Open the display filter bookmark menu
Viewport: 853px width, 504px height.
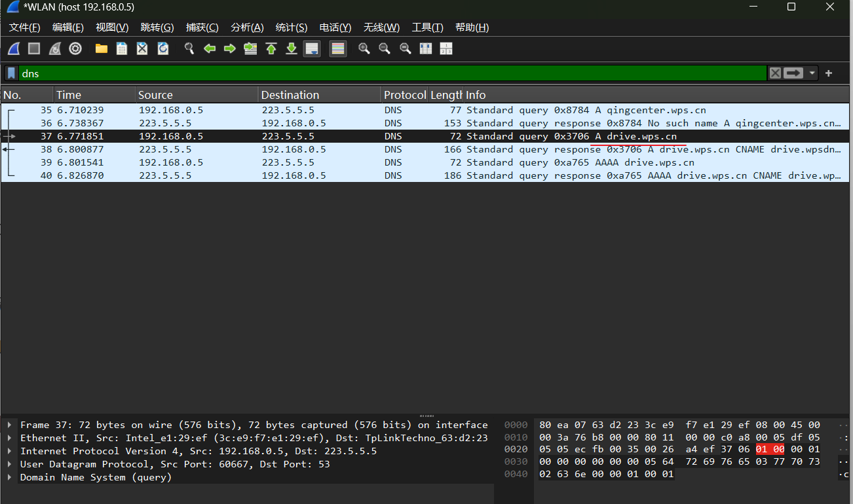click(11, 73)
